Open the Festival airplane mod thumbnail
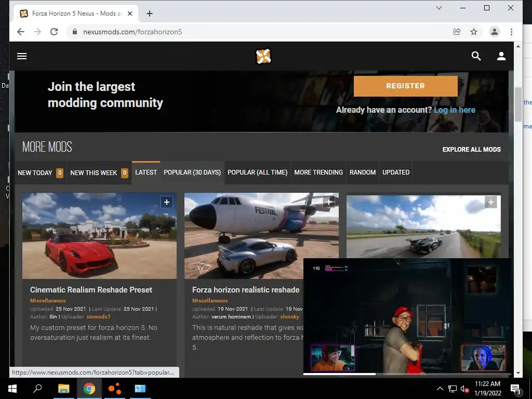The image size is (532, 399). 261,236
